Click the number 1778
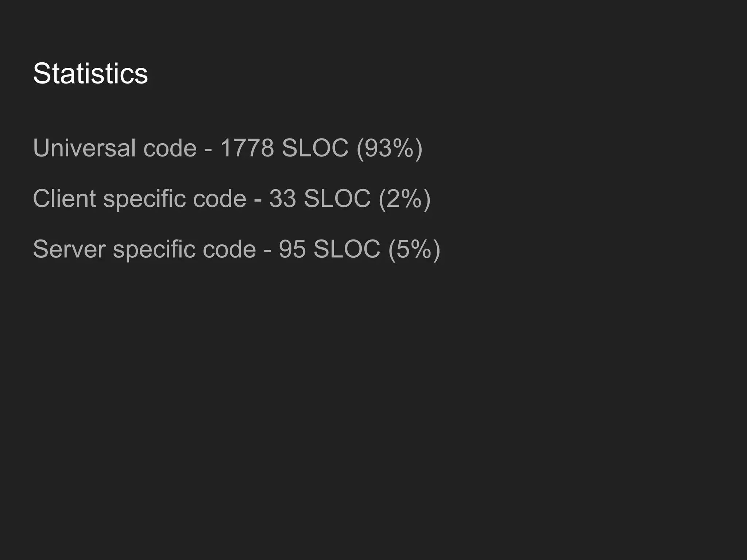Image resolution: width=747 pixels, height=560 pixels. pyautogui.click(x=247, y=148)
